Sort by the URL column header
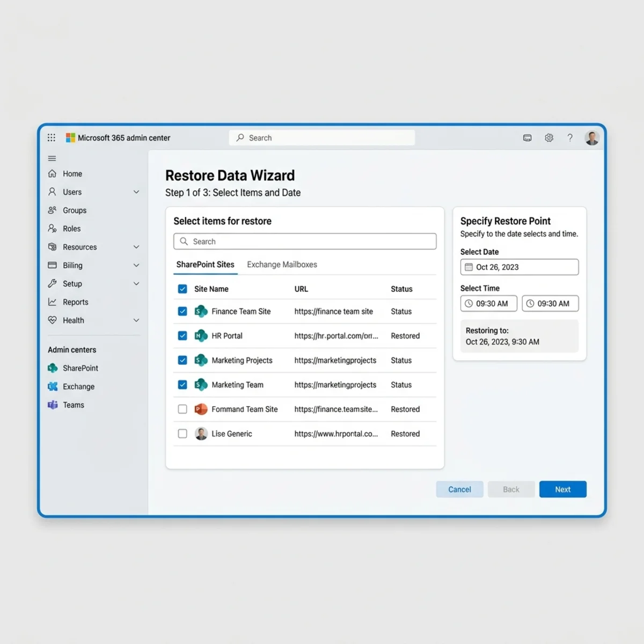Viewport: 644px width, 644px height. point(301,289)
